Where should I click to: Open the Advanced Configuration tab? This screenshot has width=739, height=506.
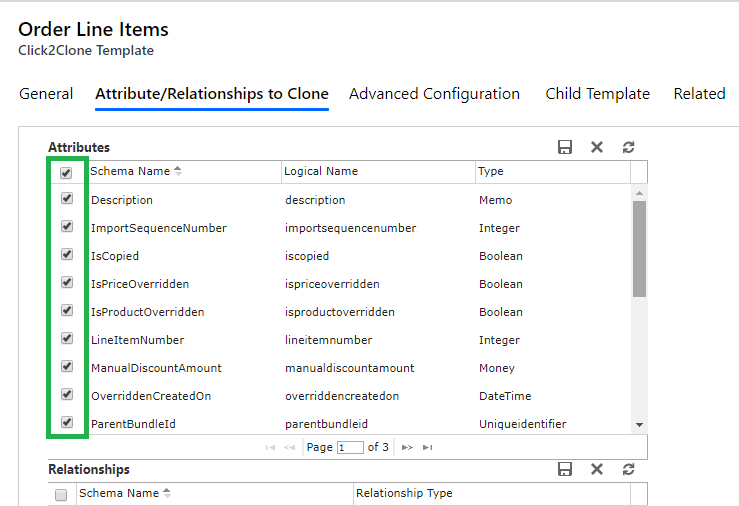click(434, 94)
